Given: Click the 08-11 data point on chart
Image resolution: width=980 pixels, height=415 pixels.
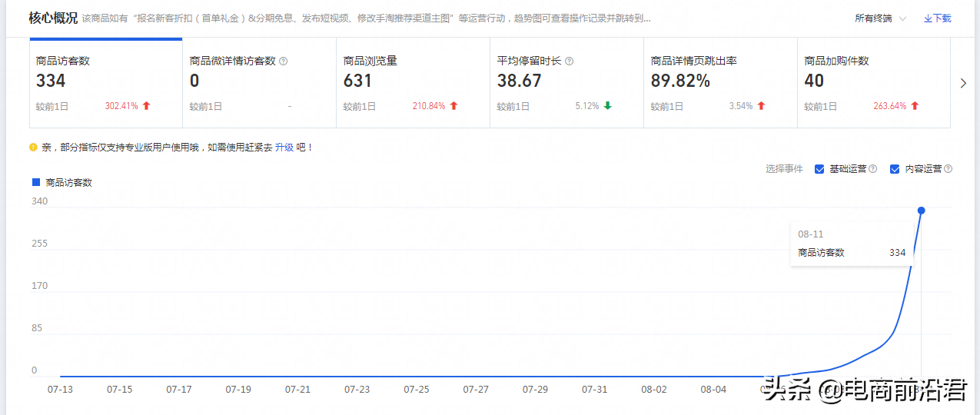Looking at the screenshot, I should pos(922,210).
